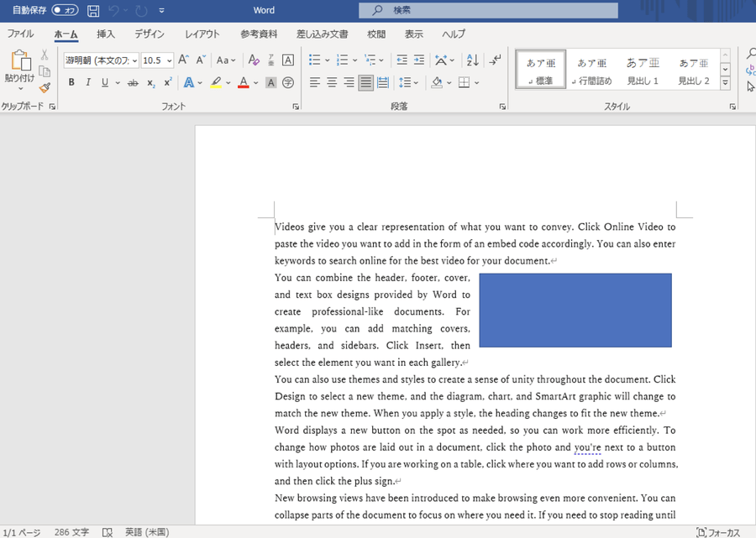The width and height of the screenshot is (756, 538).
Task: Switch to the 参考資料 tab
Action: tap(259, 34)
